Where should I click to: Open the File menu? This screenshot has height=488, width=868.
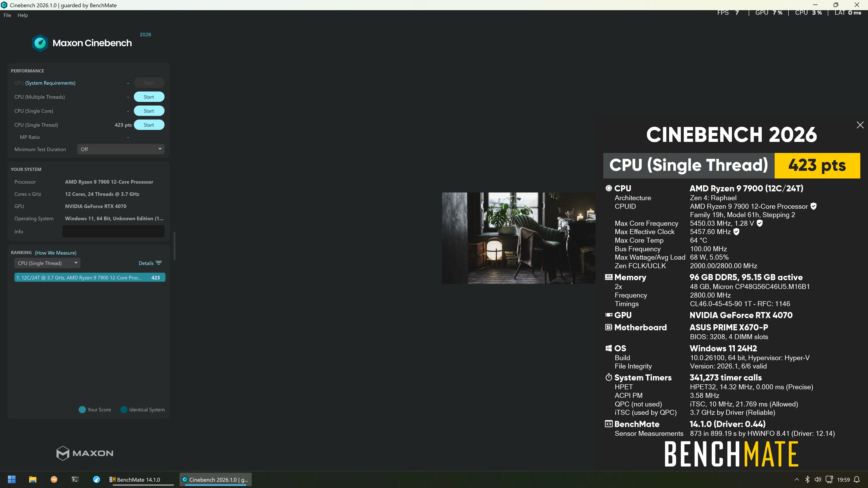[7, 15]
